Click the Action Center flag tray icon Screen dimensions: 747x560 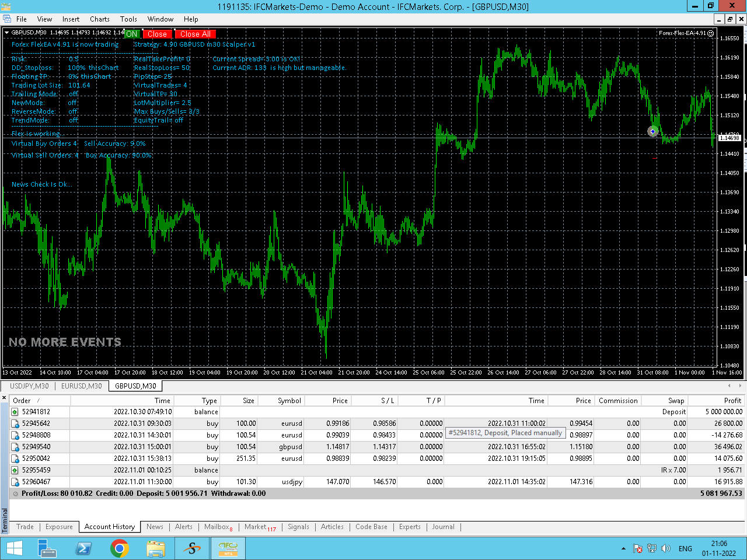pyautogui.click(x=638, y=549)
